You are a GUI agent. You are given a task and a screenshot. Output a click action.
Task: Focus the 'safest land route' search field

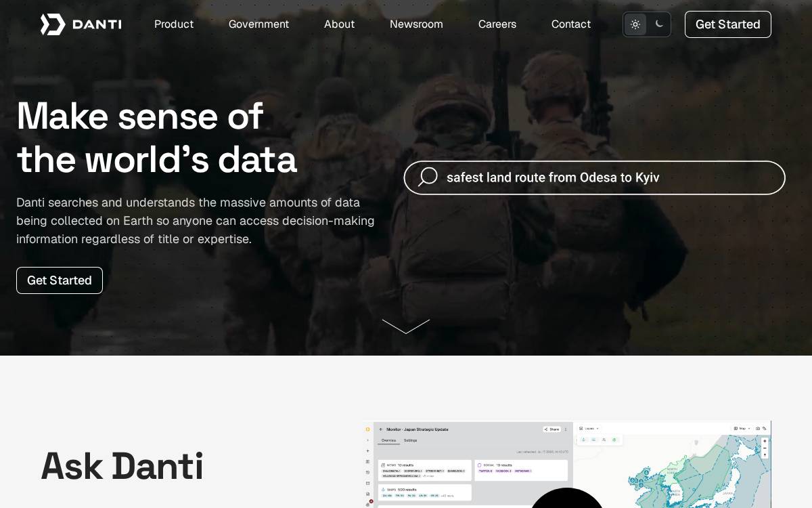595,177
